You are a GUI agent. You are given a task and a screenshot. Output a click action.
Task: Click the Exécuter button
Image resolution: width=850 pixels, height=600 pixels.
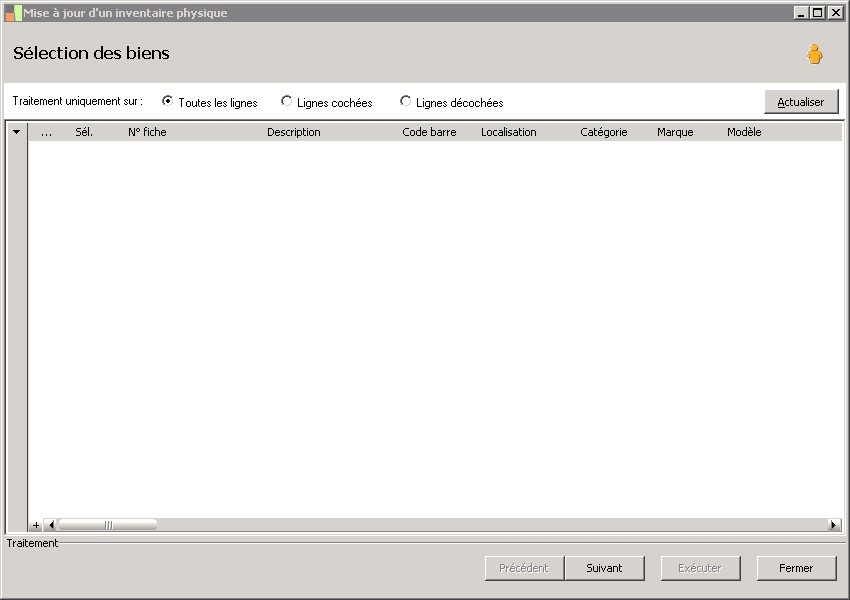pos(700,568)
